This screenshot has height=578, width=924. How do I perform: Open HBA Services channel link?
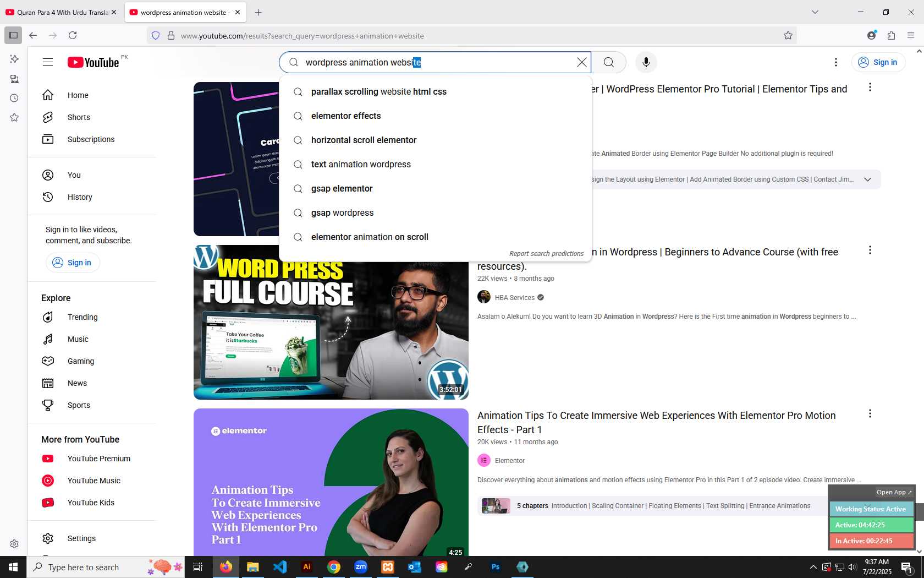[515, 298]
